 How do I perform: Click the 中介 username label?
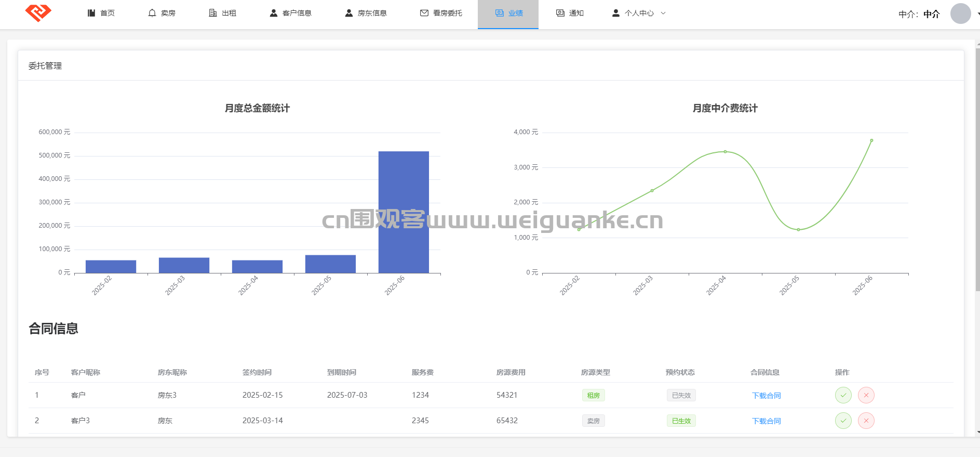pos(932,14)
